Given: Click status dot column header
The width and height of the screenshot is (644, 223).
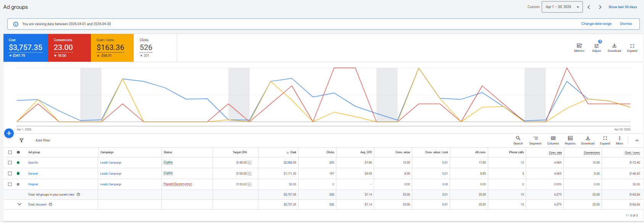Looking at the screenshot, I should tap(18, 152).
